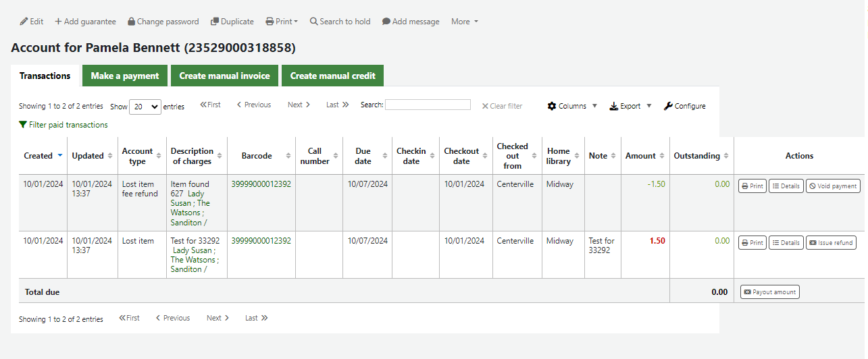This screenshot has height=359, width=868.
Task: Toggle Filter paid transactions funnel
Action: click(63, 125)
